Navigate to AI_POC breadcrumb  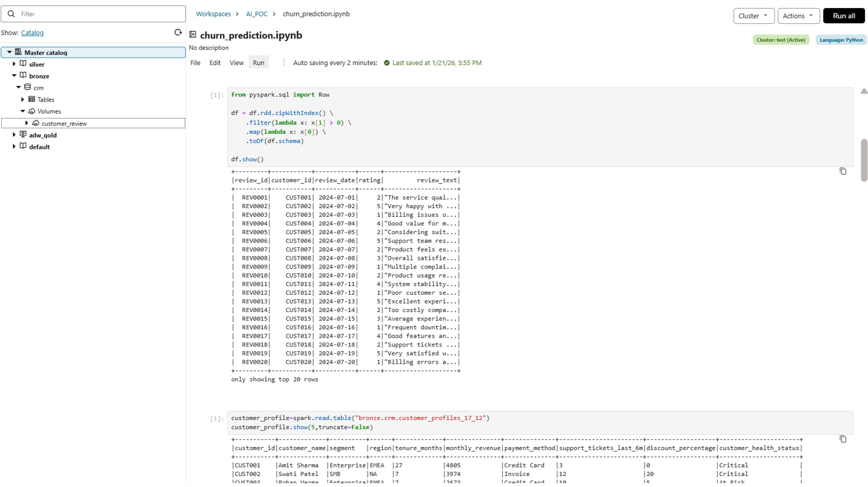pyautogui.click(x=256, y=14)
